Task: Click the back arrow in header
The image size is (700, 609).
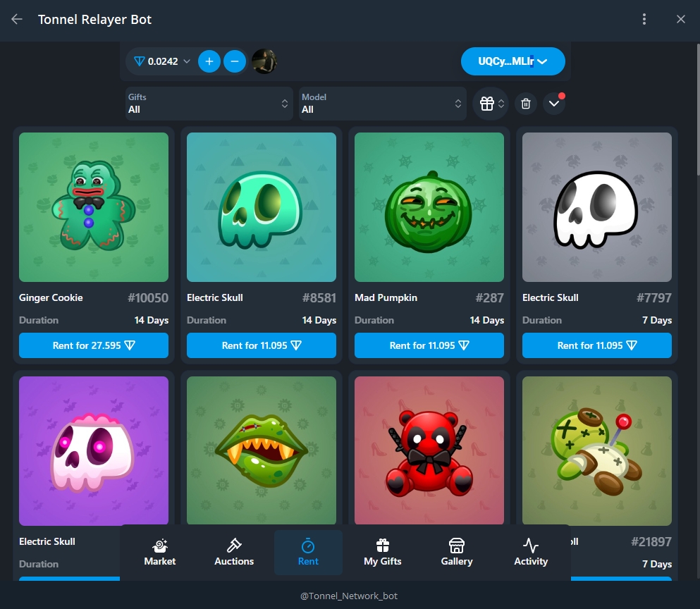Action: click(17, 20)
